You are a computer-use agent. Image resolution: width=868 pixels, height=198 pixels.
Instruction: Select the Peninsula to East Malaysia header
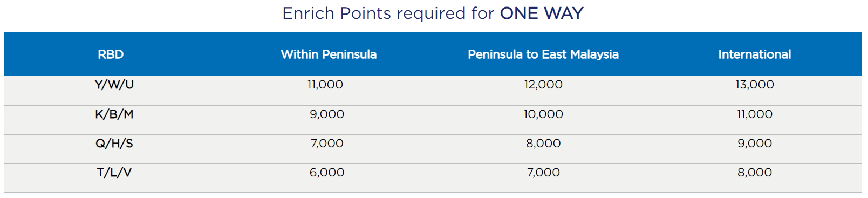click(x=543, y=54)
